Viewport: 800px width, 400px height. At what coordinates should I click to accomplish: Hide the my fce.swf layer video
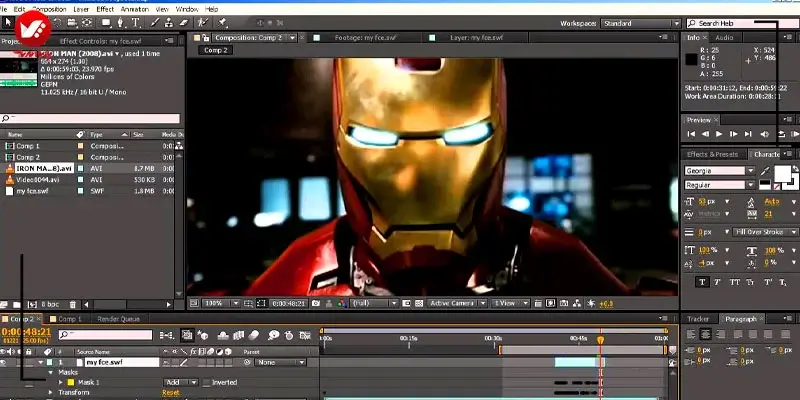pos(3,362)
